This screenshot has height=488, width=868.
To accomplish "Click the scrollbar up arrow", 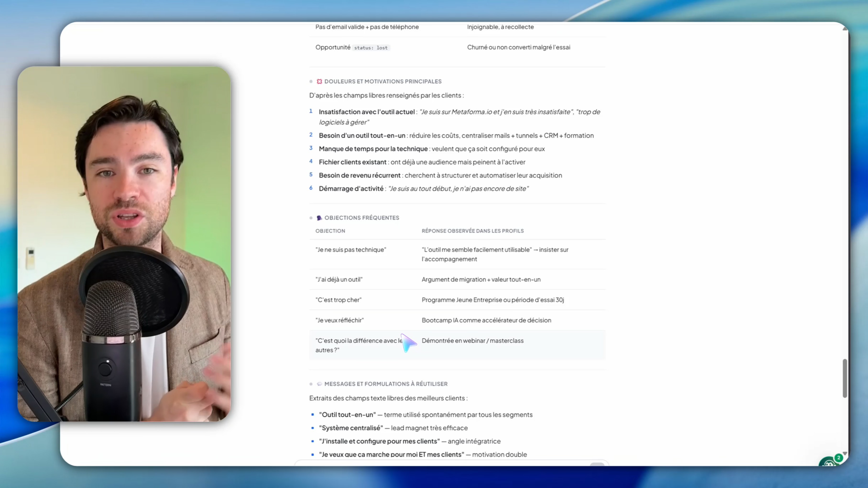I will [845, 29].
